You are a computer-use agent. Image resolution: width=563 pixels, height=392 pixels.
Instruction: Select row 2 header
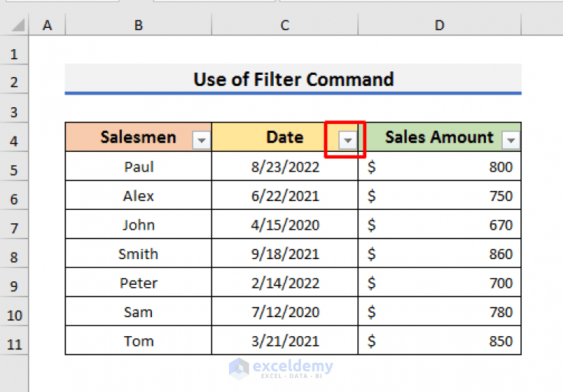pos(14,79)
